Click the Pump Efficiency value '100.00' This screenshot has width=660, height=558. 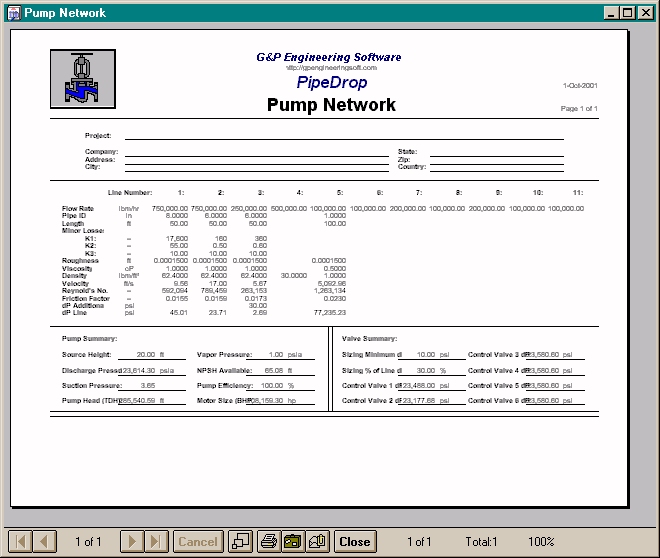coord(272,385)
